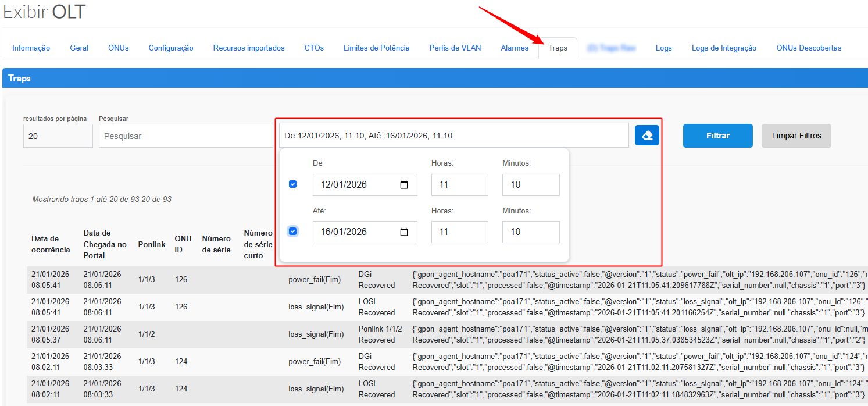Open the date range field dropdown

[x=453, y=136]
